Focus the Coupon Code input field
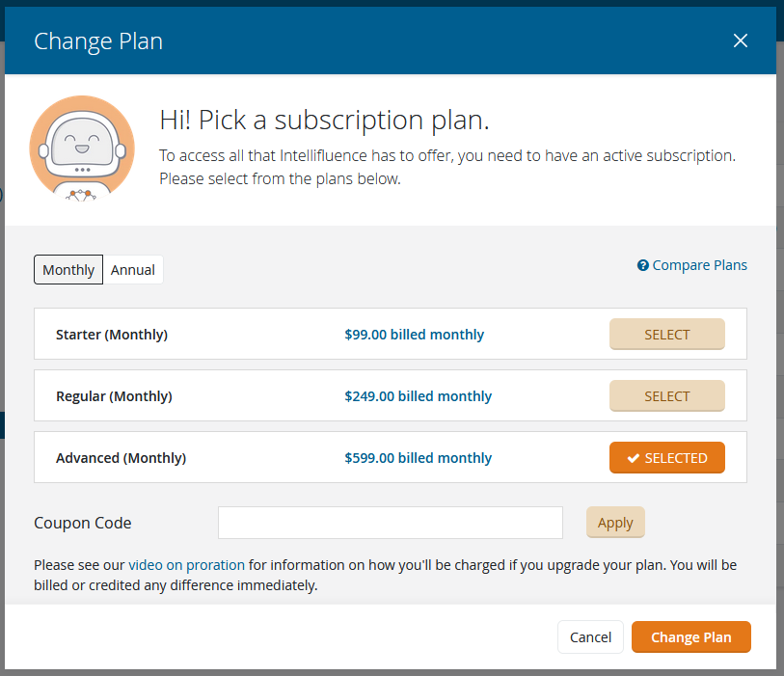 click(390, 523)
